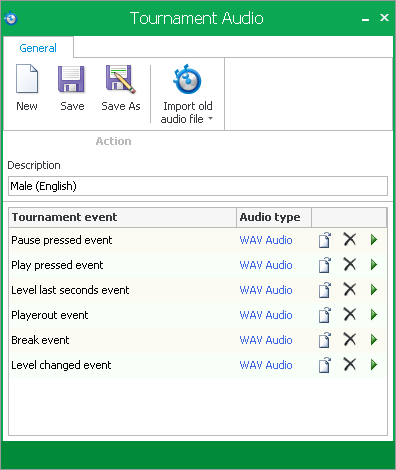Delete audio of Play pressed event
This screenshot has width=396, height=470.
(x=350, y=265)
